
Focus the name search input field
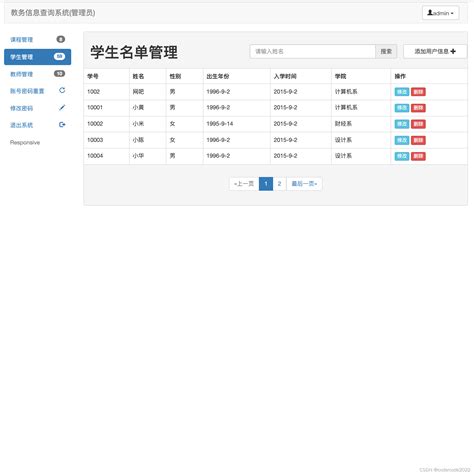point(313,51)
